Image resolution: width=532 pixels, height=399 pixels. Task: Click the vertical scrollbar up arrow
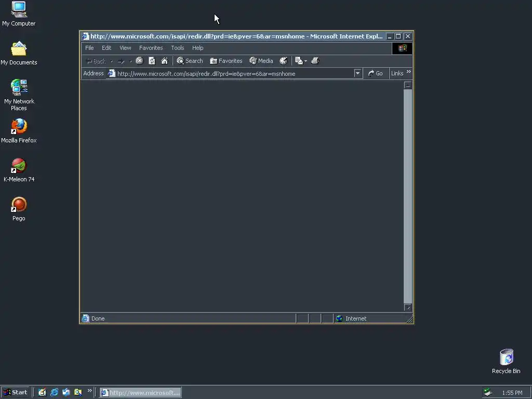click(408, 85)
